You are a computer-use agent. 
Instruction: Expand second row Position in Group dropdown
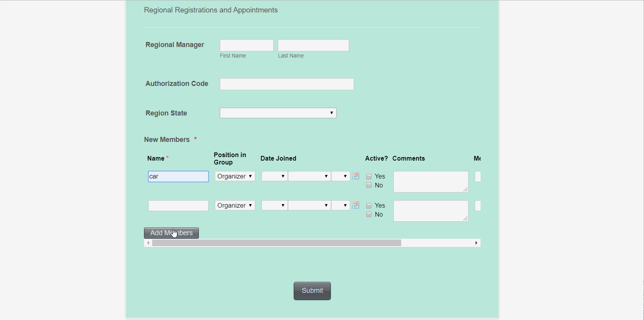[235, 206]
